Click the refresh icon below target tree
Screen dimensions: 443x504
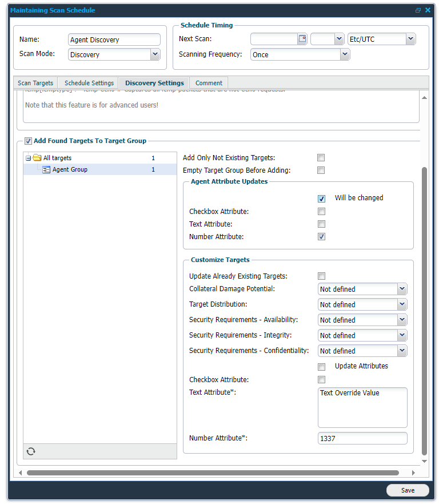(x=31, y=451)
